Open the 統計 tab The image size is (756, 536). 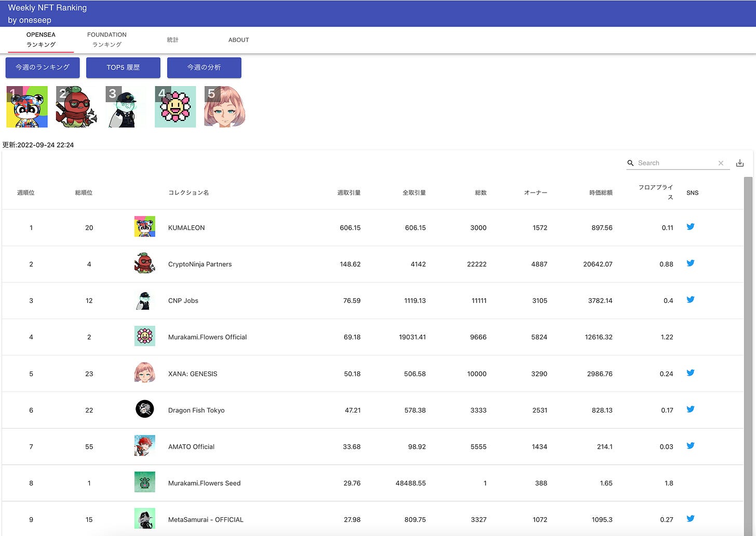pos(173,39)
